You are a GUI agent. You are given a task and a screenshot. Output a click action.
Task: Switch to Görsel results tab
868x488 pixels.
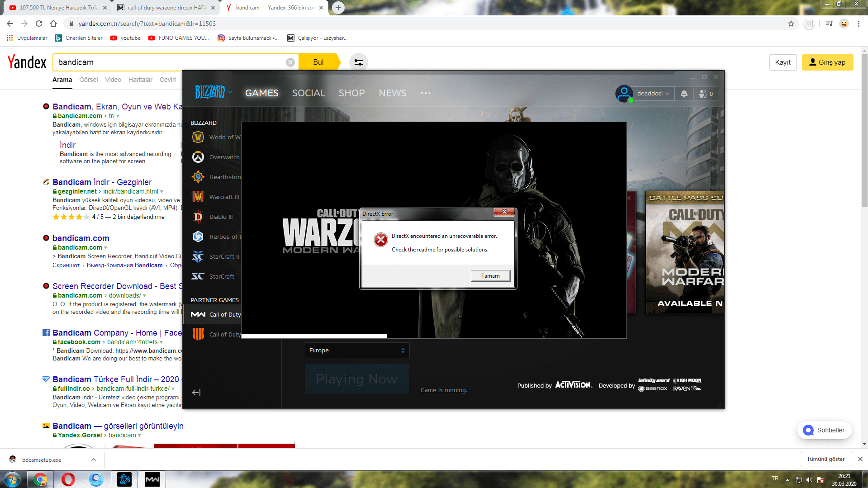(x=89, y=80)
